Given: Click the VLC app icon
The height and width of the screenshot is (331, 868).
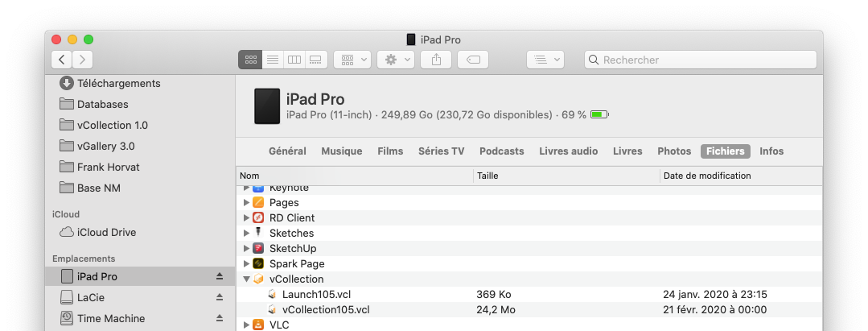Looking at the screenshot, I should (x=258, y=325).
